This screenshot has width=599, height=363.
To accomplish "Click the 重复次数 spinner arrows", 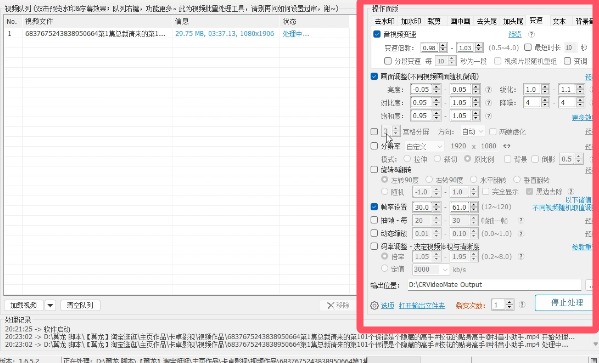I will point(510,305).
